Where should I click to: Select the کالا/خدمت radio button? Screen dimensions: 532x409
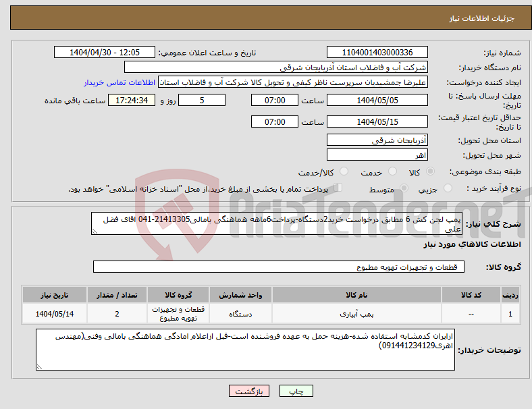pos(344,171)
